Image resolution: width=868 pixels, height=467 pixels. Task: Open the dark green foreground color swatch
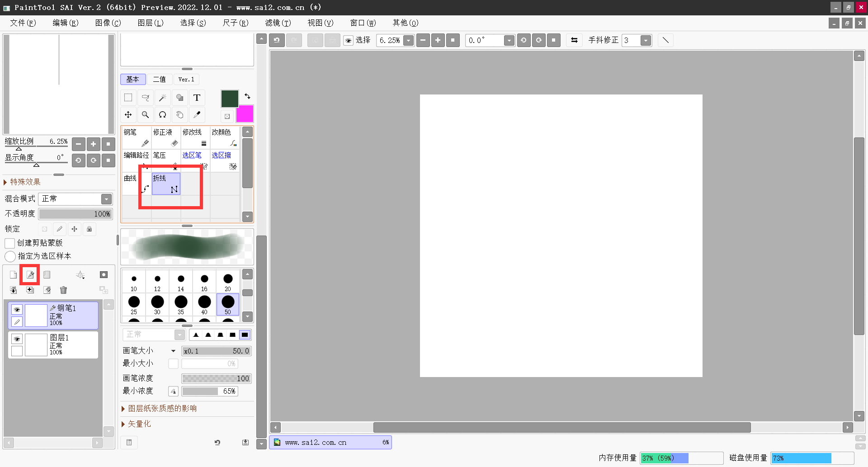230,99
